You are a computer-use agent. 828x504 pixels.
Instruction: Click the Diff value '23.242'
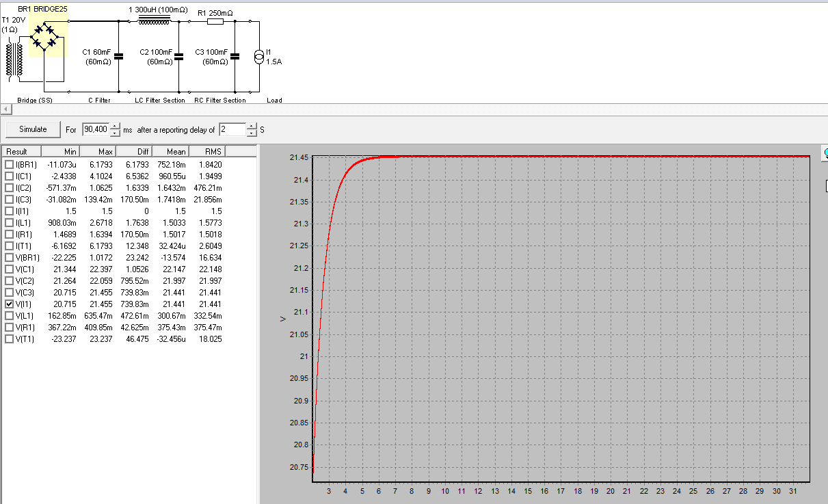point(137,257)
